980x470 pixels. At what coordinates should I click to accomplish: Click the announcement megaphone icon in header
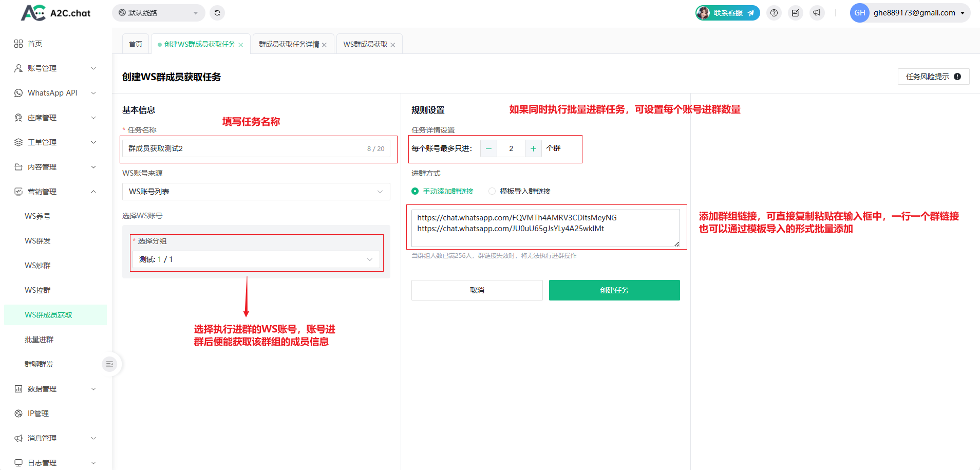tap(817, 13)
